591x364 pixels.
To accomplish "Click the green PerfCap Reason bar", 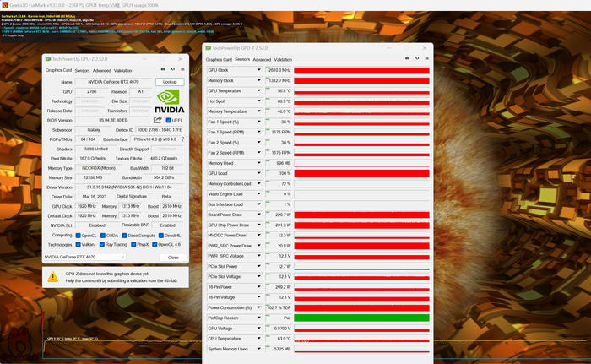I will (x=361, y=318).
